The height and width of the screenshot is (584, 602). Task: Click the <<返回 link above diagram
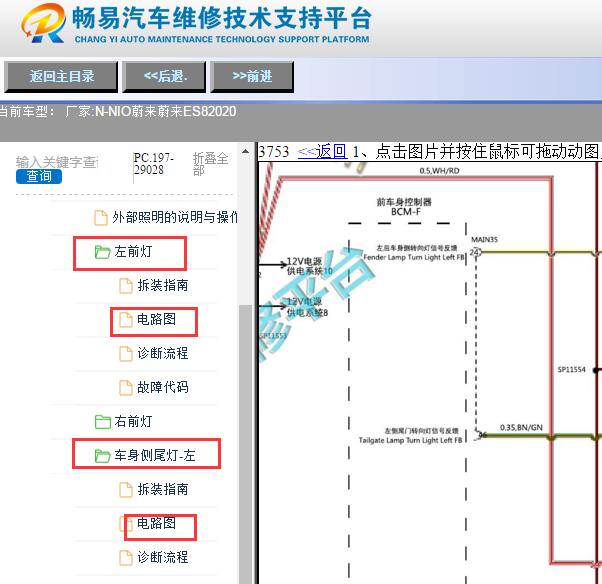pos(322,152)
